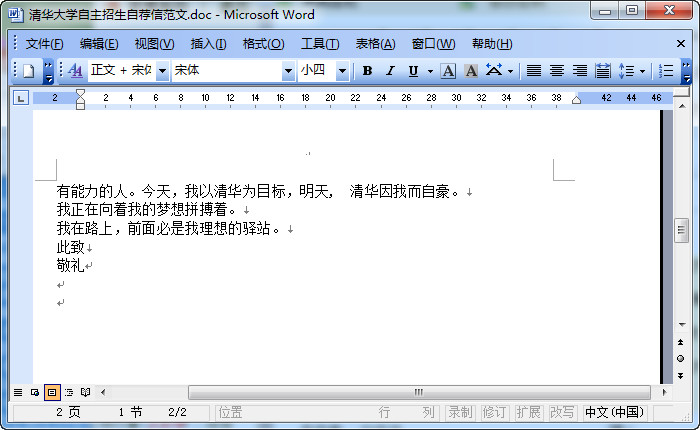This screenshot has height=430, width=700.
Task: Go to previous page button
Action: pyautogui.click(x=681, y=342)
